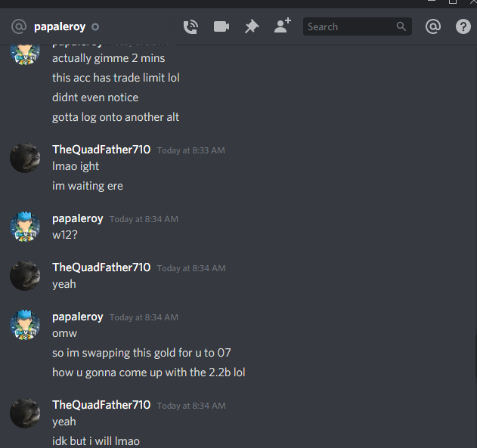The image size is (477, 448).
Task: Open the help question mark icon
Action: point(463,26)
